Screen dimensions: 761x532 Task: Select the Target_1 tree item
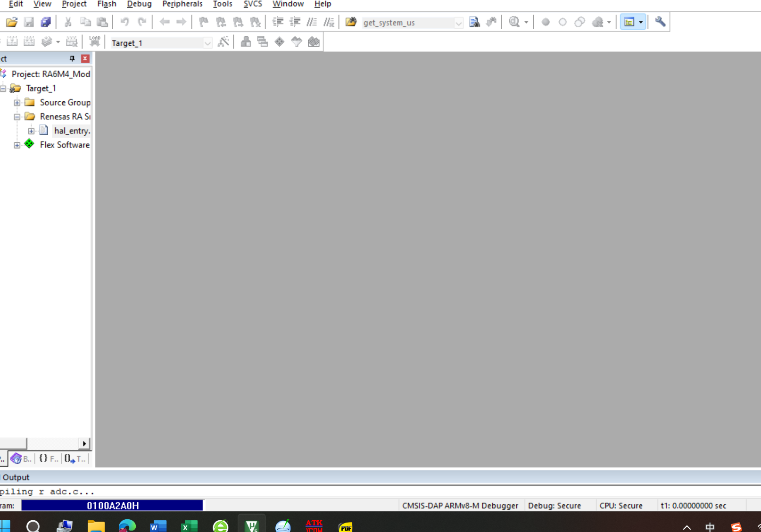pyautogui.click(x=41, y=89)
